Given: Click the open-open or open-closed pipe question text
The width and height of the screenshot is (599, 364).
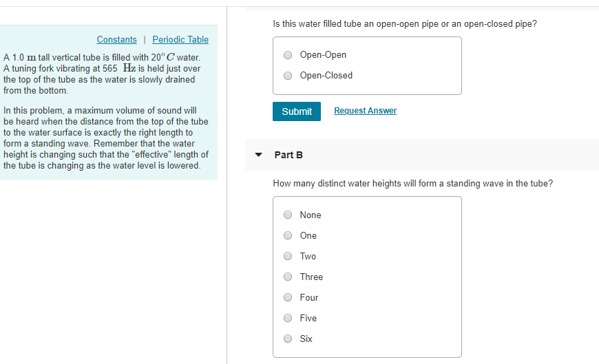Looking at the screenshot, I should click(405, 24).
